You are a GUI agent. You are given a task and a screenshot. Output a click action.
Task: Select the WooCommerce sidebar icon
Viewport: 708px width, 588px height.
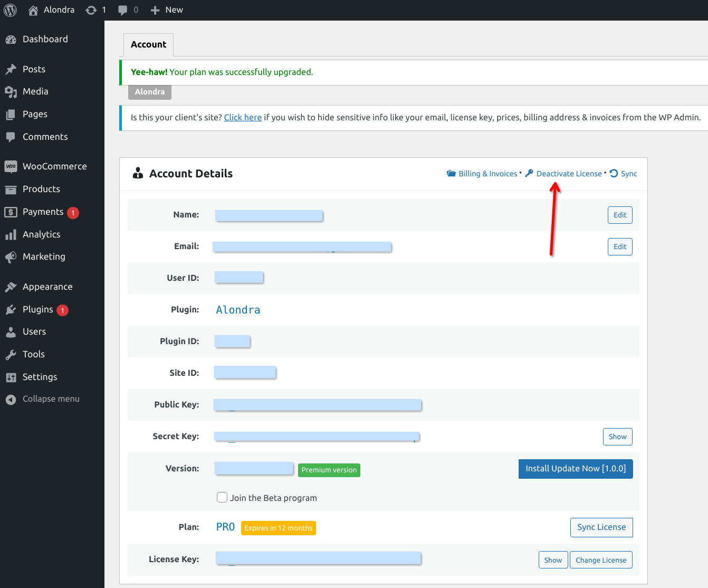pos(11,166)
